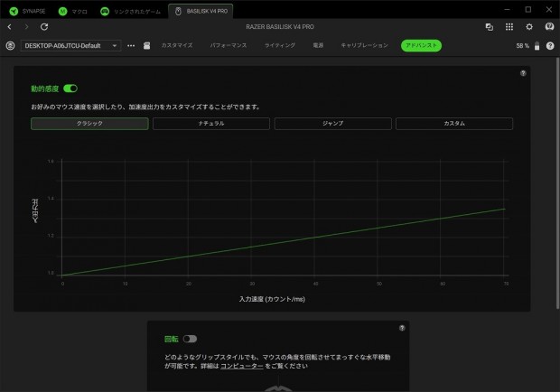Select the ジャンプ sensitivity preset
The height and width of the screenshot is (392, 560).
click(333, 124)
